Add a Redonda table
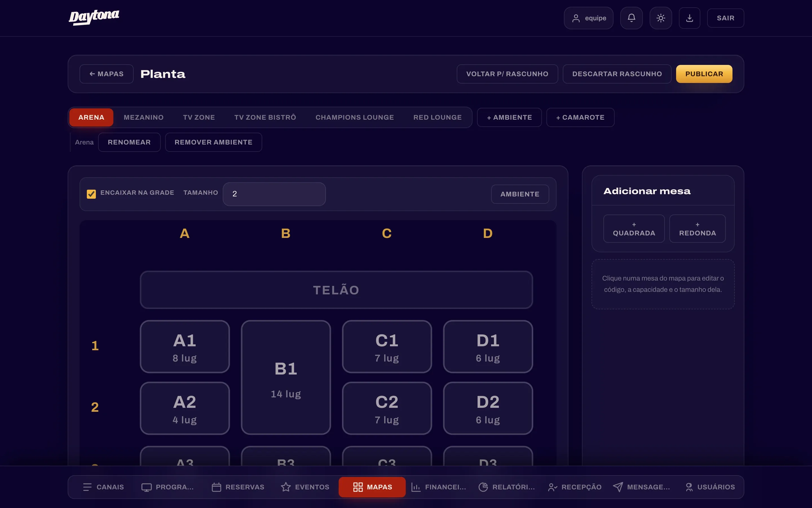Image resolution: width=812 pixels, height=508 pixels. pyautogui.click(x=697, y=229)
